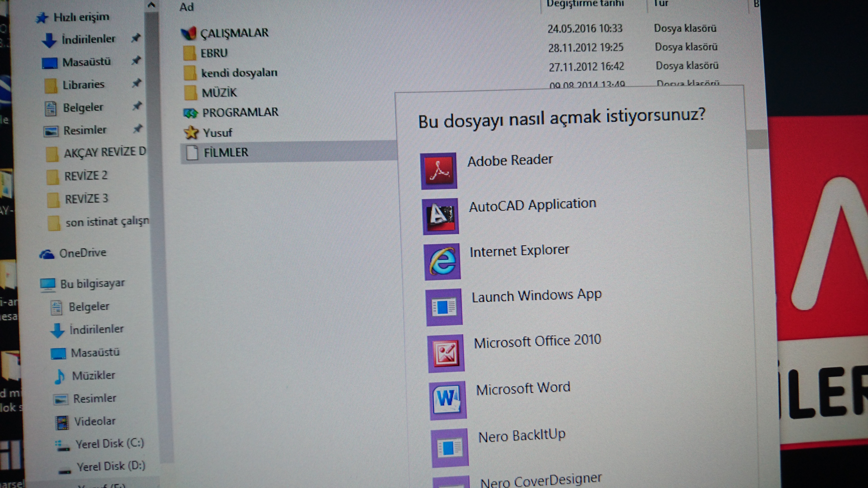The width and height of the screenshot is (868, 488).
Task: Unpin İndirilenler pin icon
Action: (x=135, y=38)
